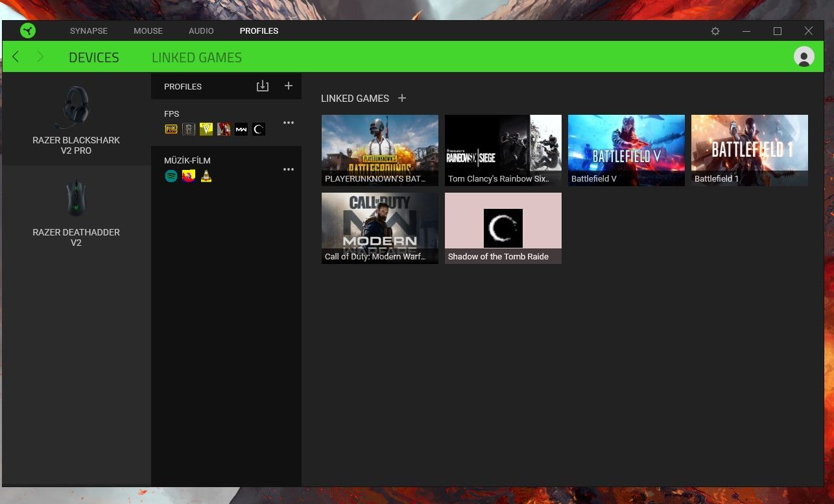Open the Devices subtab
This screenshot has height=504, width=834.
click(x=94, y=58)
